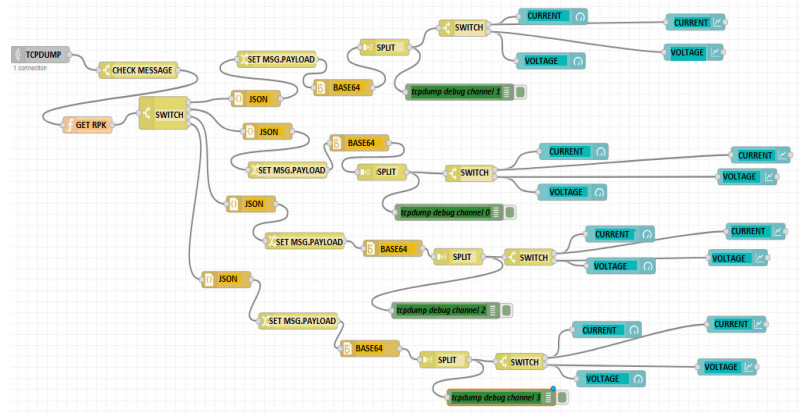Click the list icon on debug channel 0 node
The height and width of the screenshot is (414, 800).
click(x=497, y=212)
